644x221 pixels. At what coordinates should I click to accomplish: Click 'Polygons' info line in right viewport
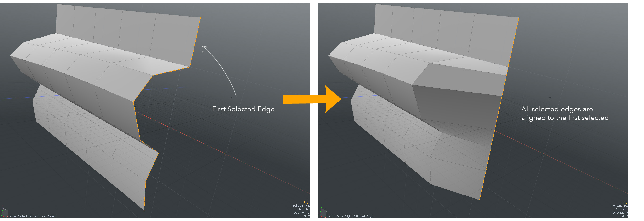tap(619, 206)
